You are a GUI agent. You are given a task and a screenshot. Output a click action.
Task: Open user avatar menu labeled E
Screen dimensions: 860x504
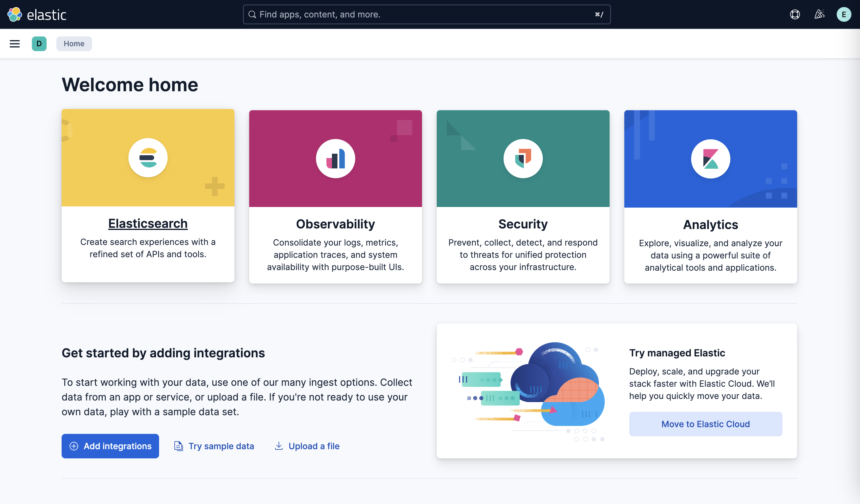[844, 14]
